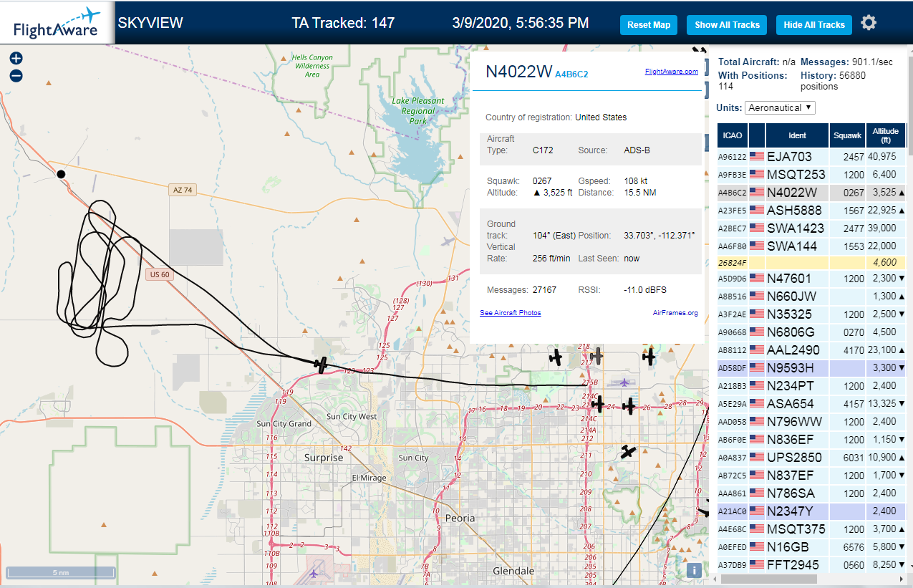913x588 pixels.
Task: Select ASA654 in aircraft list
Action: click(x=812, y=403)
